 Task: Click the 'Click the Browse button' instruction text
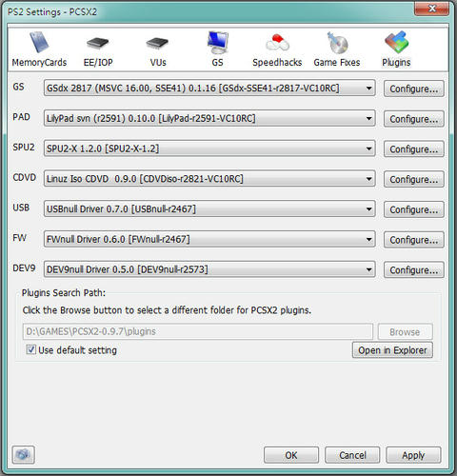[167, 310]
